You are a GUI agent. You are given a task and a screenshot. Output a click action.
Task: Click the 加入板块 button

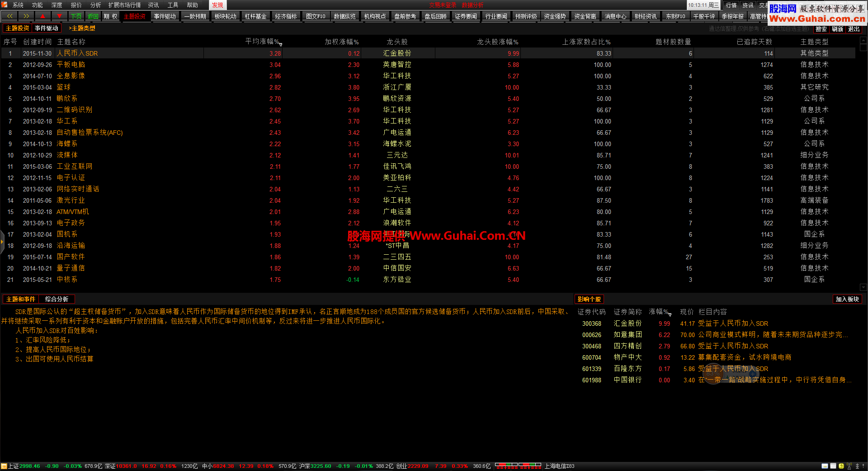(x=847, y=299)
